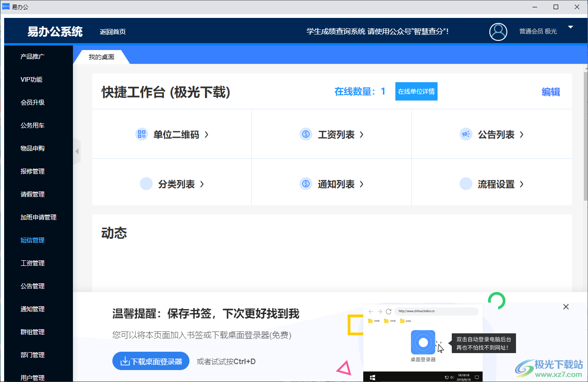This screenshot has height=382, width=588.
Task: Click 返回首页 in the header
Action: (x=113, y=32)
